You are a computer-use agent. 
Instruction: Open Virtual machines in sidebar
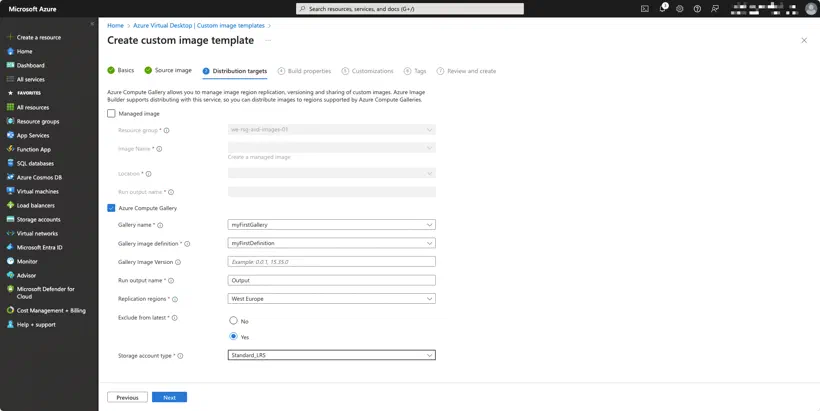click(37, 191)
